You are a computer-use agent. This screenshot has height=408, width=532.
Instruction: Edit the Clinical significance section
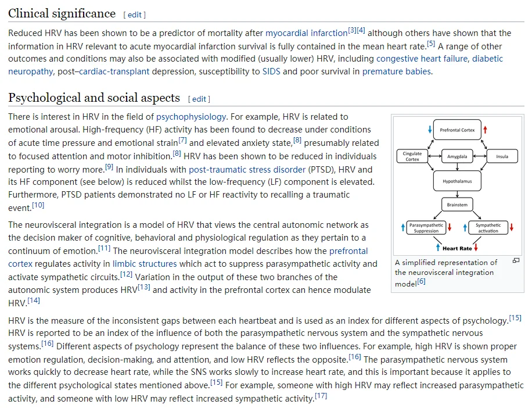[135, 15]
